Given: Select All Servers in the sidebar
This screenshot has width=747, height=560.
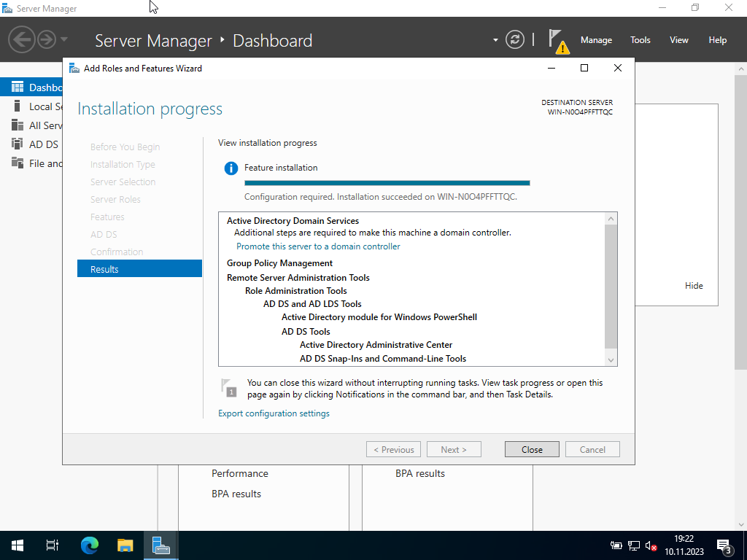Looking at the screenshot, I should (31, 125).
